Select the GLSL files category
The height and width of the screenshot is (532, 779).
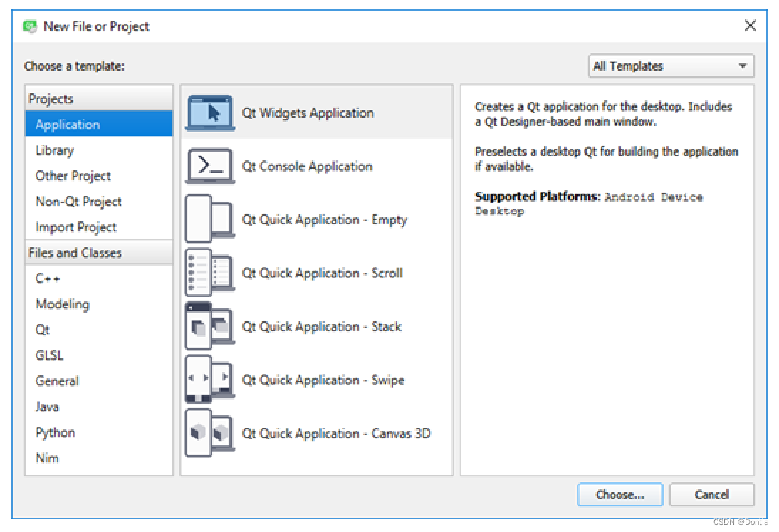(x=99, y=355)
